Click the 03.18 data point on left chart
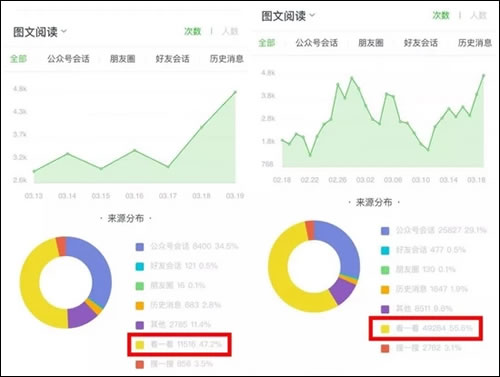500x377 pixels. (202, 127)
